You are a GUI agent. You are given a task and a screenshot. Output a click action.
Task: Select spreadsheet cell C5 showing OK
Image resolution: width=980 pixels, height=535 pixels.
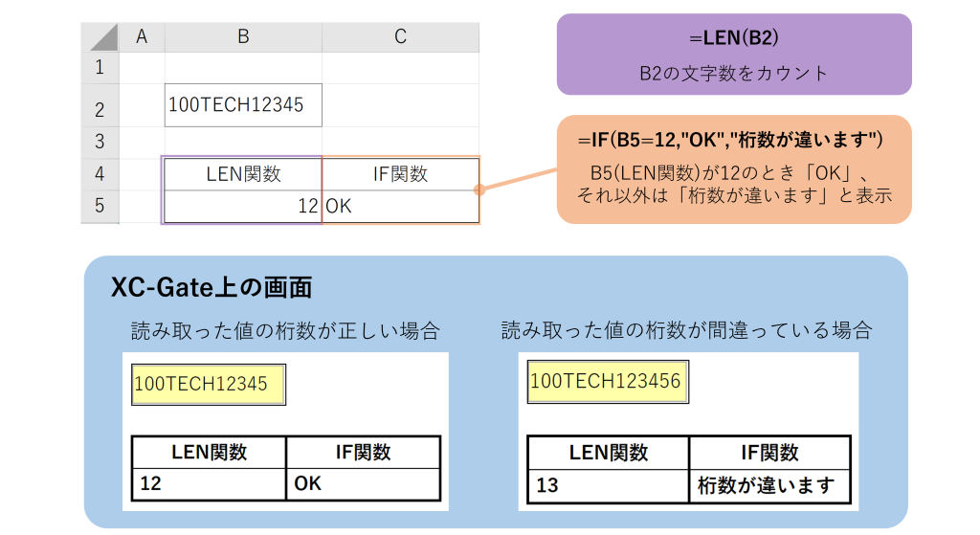tap(400, 206)
